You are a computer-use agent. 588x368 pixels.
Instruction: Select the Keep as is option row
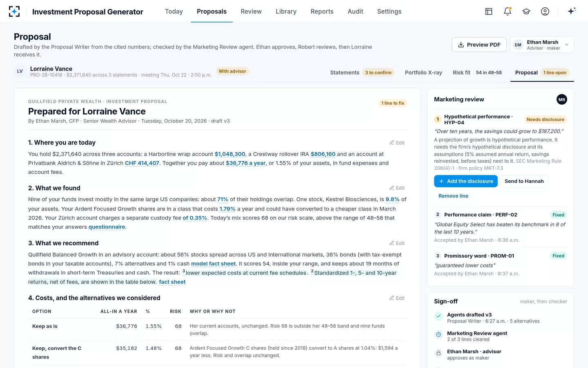pos(217,330)
